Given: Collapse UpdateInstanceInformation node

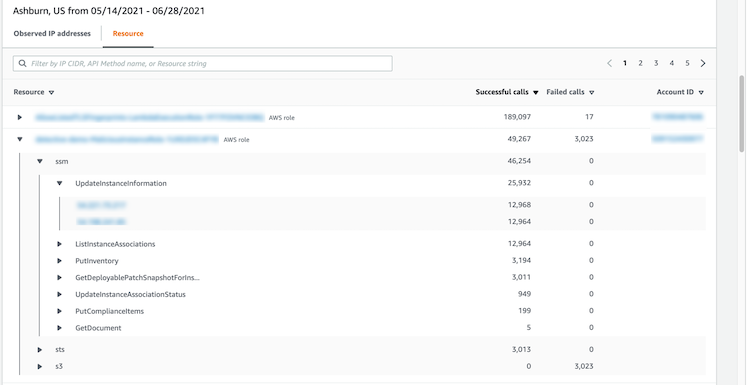Looking at the screenshot, I should 59,183.
